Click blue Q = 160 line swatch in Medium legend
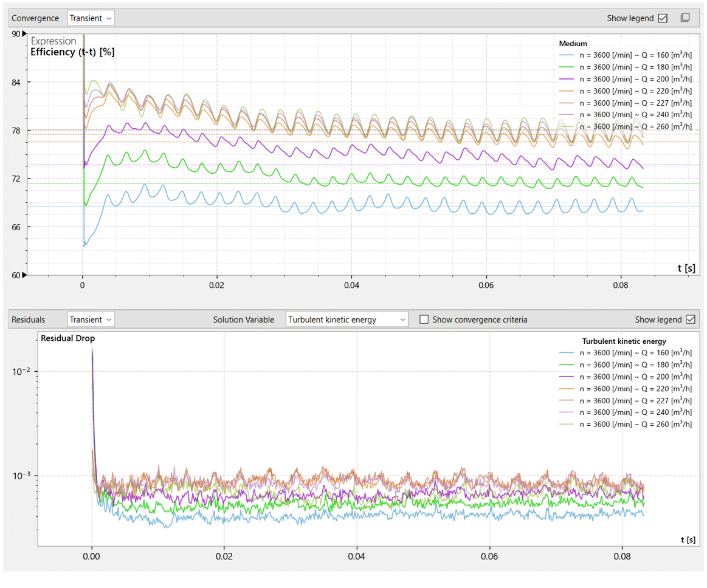 click(x=567, y=55)
